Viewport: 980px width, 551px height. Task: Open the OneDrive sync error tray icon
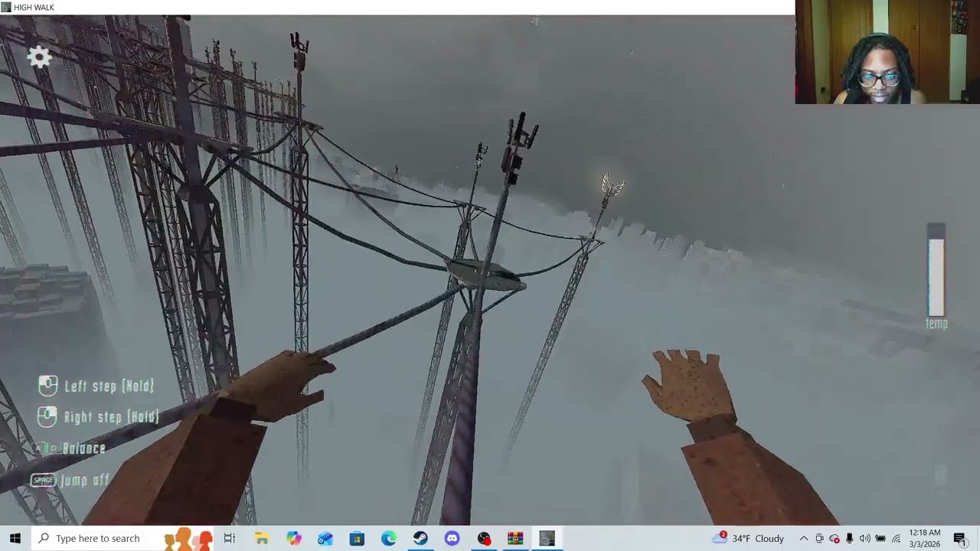(835, 538)
